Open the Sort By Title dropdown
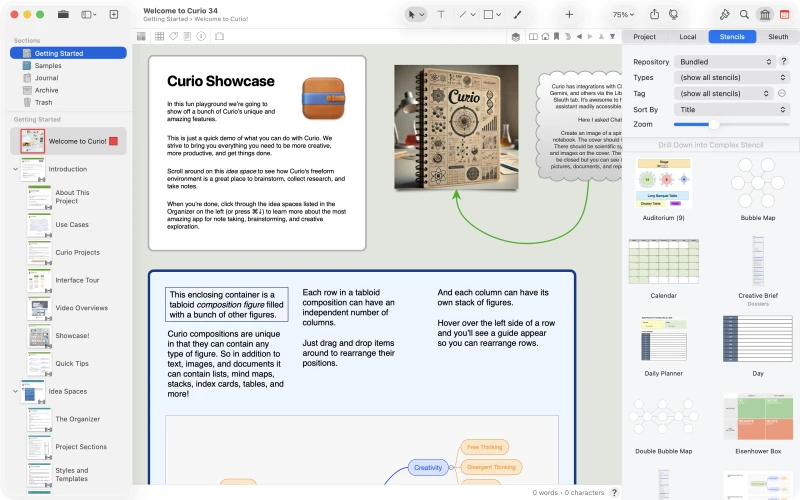 click(732, 110)
